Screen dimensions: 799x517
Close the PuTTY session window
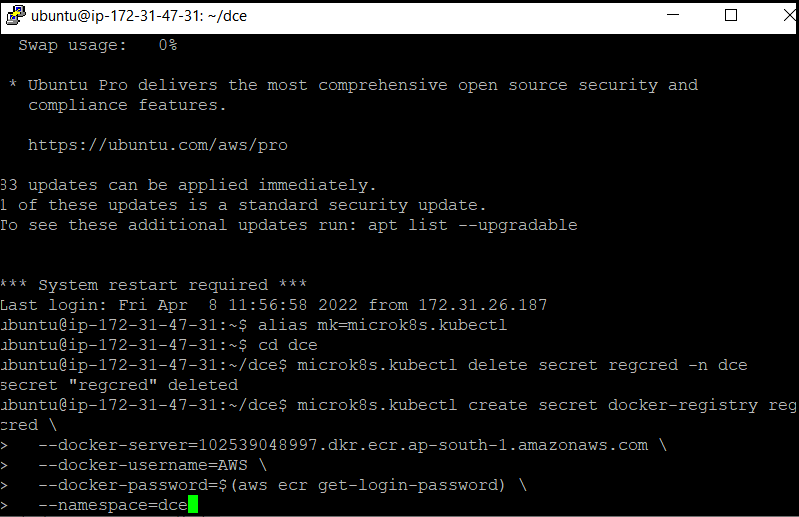click(x=789, y=15)
